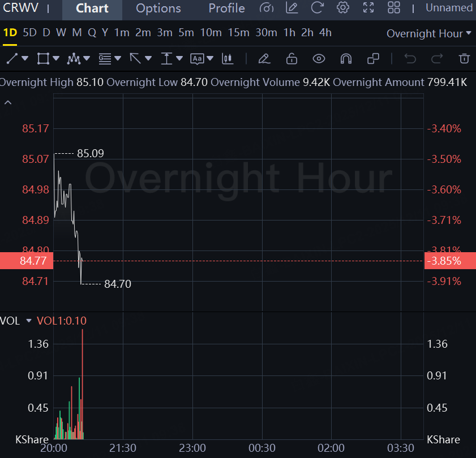The width and height of the screenshot is (476, 458).
Task: Open the Profile tab
Action: 226,8
